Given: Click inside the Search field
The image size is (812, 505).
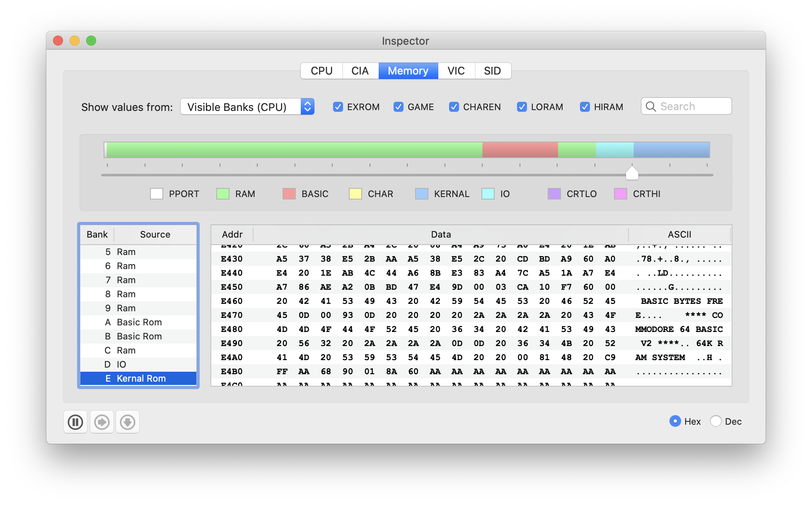Looking at the screenshot, I should 688,106.
